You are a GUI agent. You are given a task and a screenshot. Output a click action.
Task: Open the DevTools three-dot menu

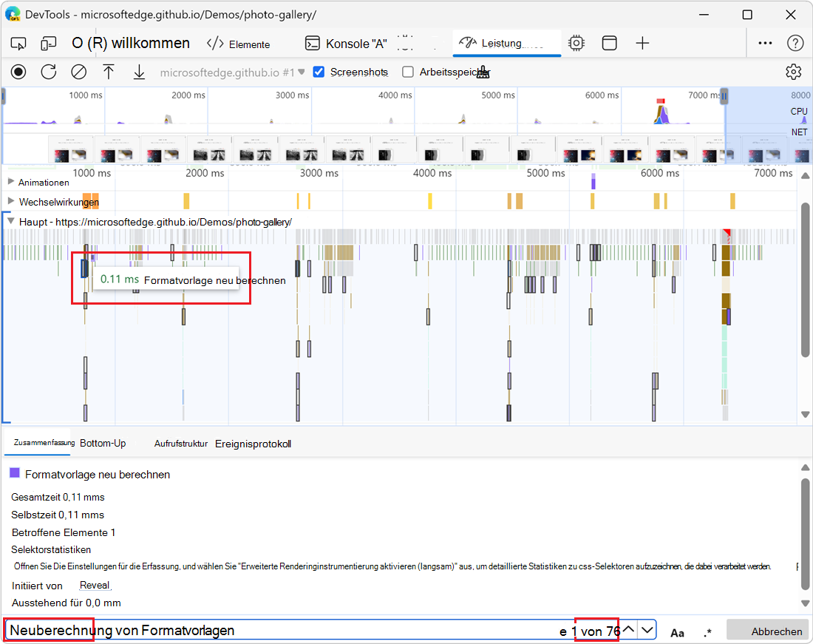[765, 43]
